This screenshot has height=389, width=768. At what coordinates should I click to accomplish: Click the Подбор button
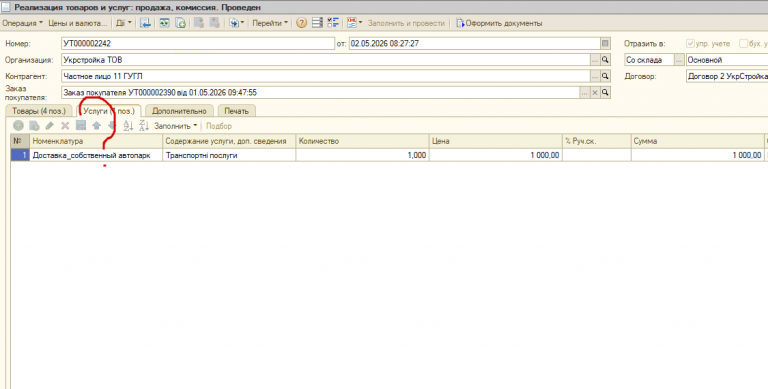pos(219,126)
